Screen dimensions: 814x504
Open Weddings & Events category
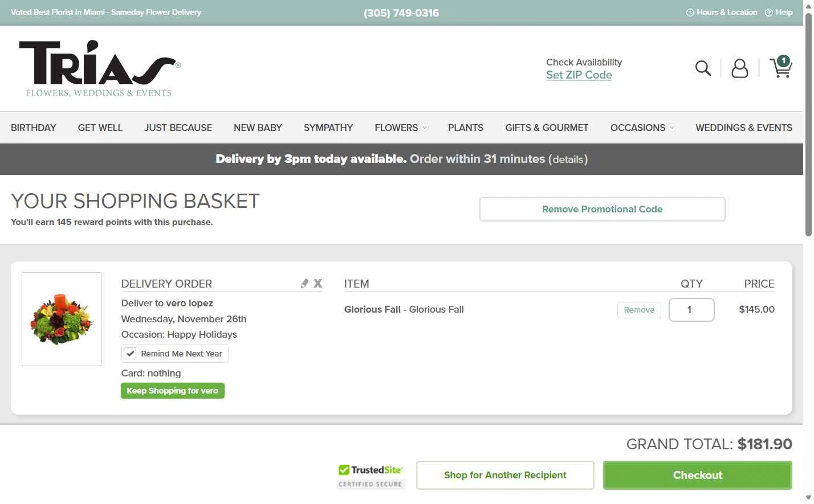pyautogui.click(x=744, y=128)
